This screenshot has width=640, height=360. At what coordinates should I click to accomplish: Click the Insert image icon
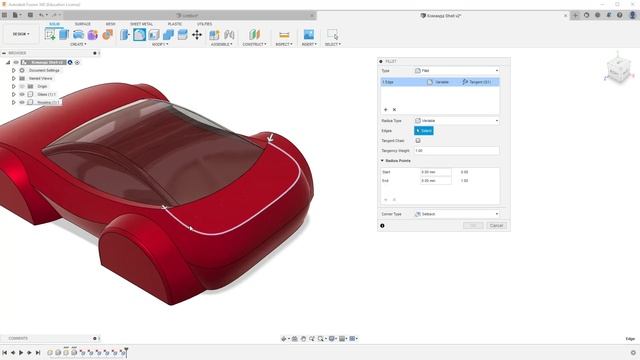309,34
